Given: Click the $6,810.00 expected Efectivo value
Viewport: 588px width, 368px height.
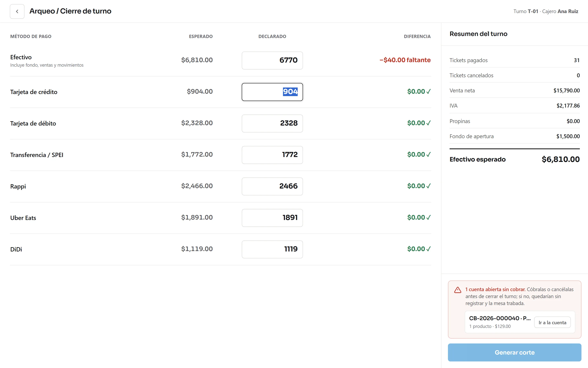Looking at the screenshot, I should 197,60.
